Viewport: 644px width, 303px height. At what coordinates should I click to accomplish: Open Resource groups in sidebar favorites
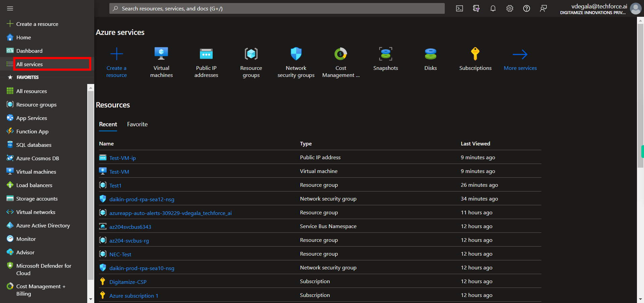(36, 104)
